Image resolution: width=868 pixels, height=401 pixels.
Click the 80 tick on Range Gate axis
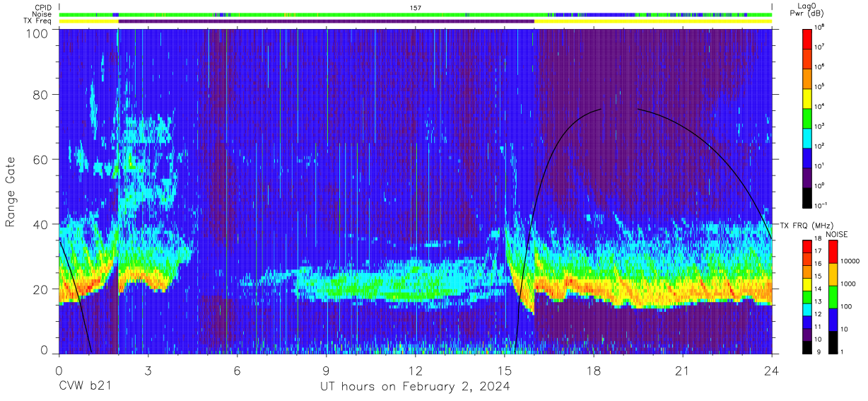pyautogui.click(x=40, y=95)
